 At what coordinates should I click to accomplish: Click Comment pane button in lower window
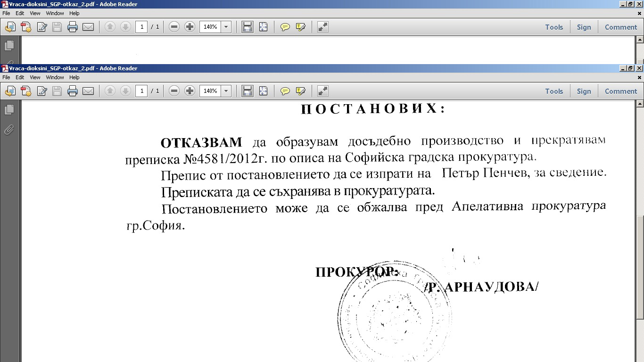click(620, 91)
